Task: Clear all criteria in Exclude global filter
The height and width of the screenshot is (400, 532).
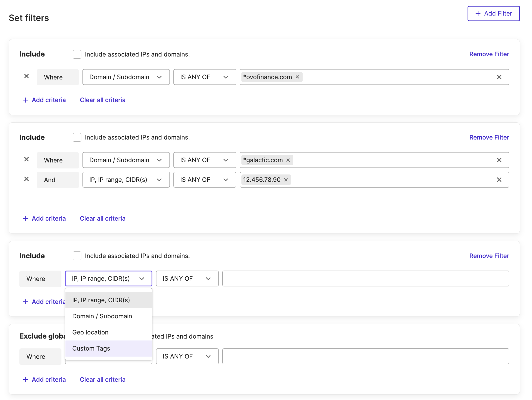Action: click(x=103, y=380)
